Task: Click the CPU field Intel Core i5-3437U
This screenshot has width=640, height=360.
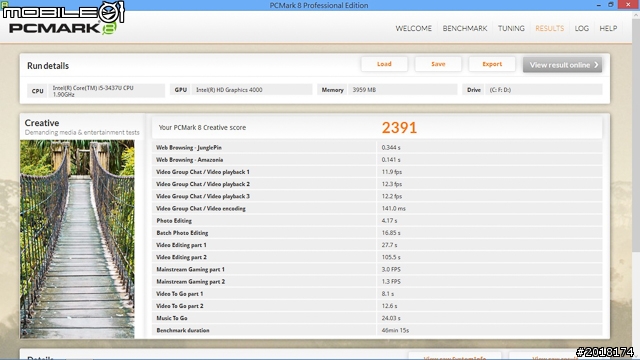Action: coord(106,91)
